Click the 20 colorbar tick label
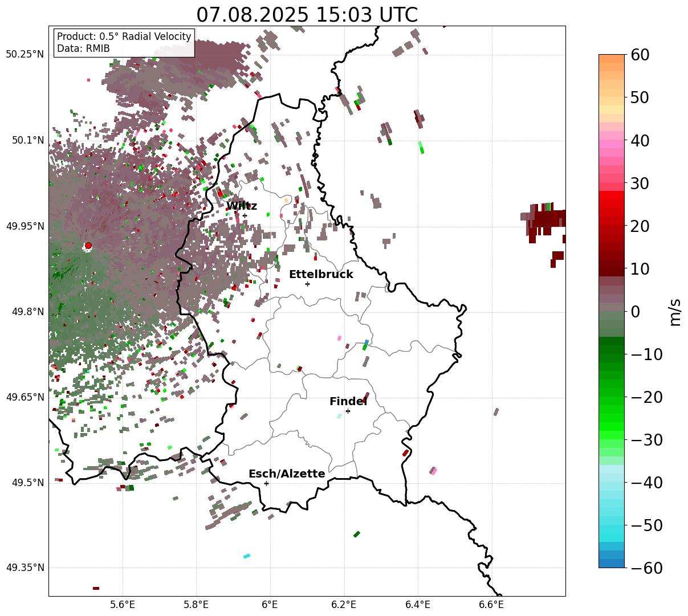This screenshot has width=688, height=616. click(x=640, y=226)
